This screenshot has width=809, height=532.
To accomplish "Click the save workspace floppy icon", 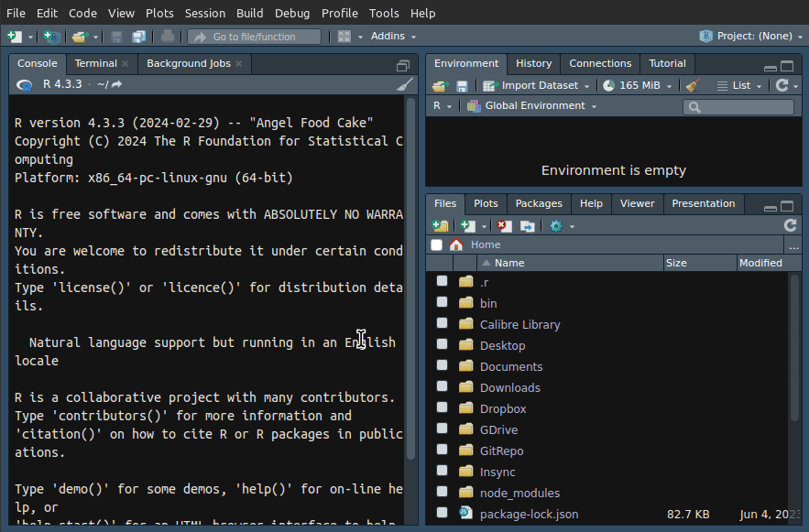I will point(462,85).
